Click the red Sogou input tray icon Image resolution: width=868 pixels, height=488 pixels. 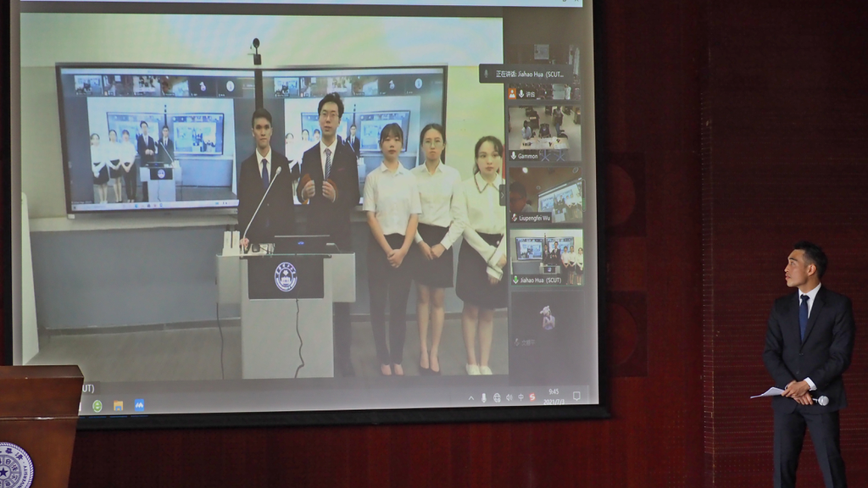[532, 397]
